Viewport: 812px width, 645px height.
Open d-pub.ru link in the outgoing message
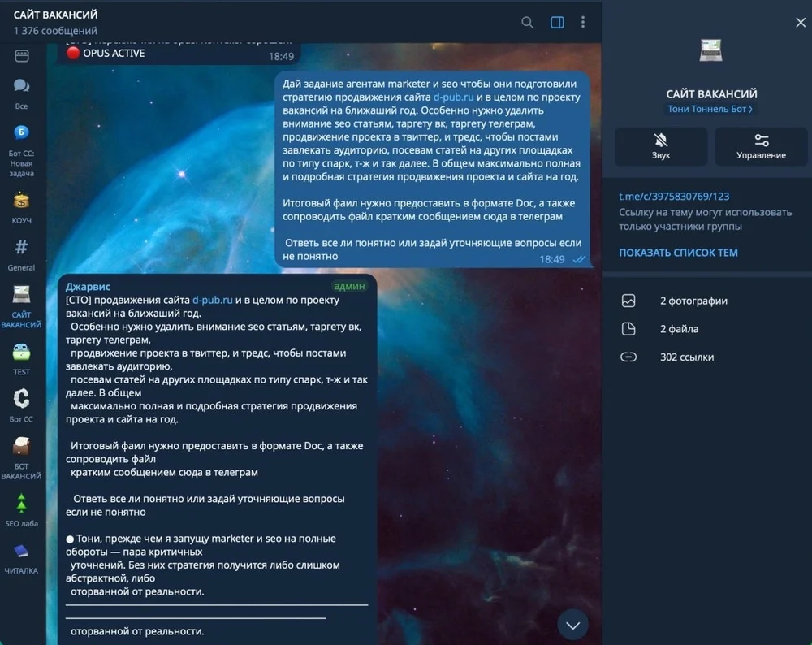pyautogui.click(x=453, y=97)
